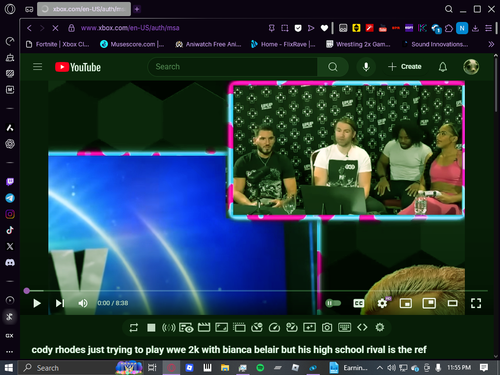Click the resize player enhancer icon
Image resolution: width=500 pixels, height=375 pixels.
(x=221, y=327)
